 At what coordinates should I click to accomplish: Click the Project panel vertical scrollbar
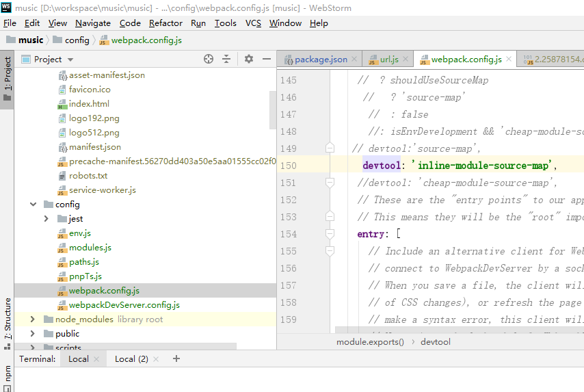coord(273,110)
